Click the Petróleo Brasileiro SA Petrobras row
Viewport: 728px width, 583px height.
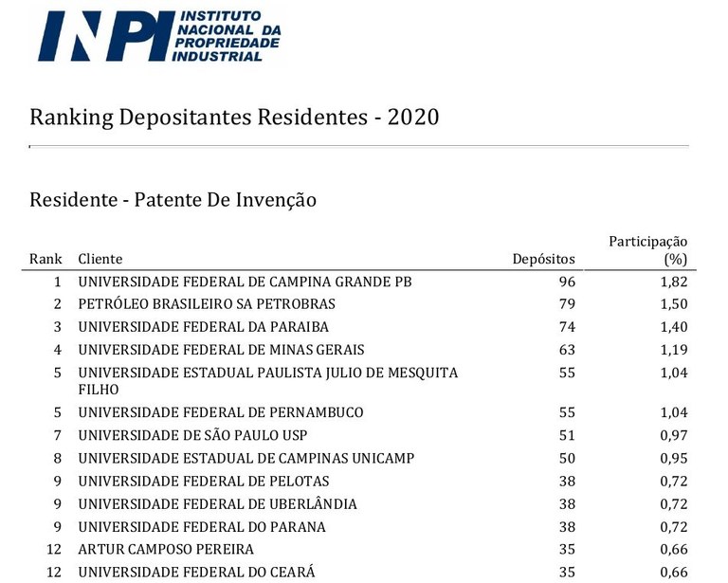(207, 304)
